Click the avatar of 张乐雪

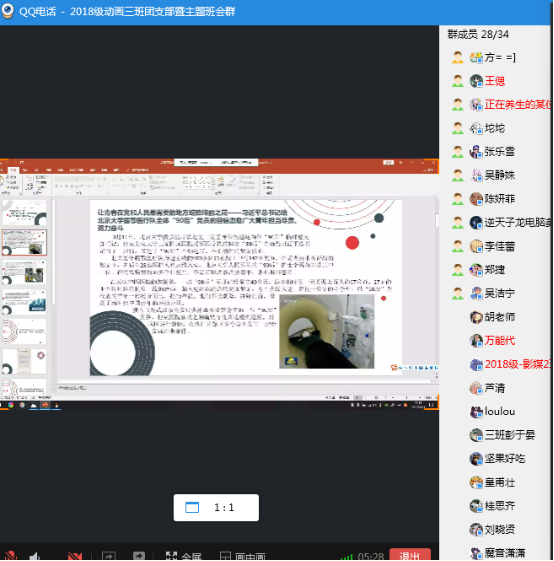(476, 152)
